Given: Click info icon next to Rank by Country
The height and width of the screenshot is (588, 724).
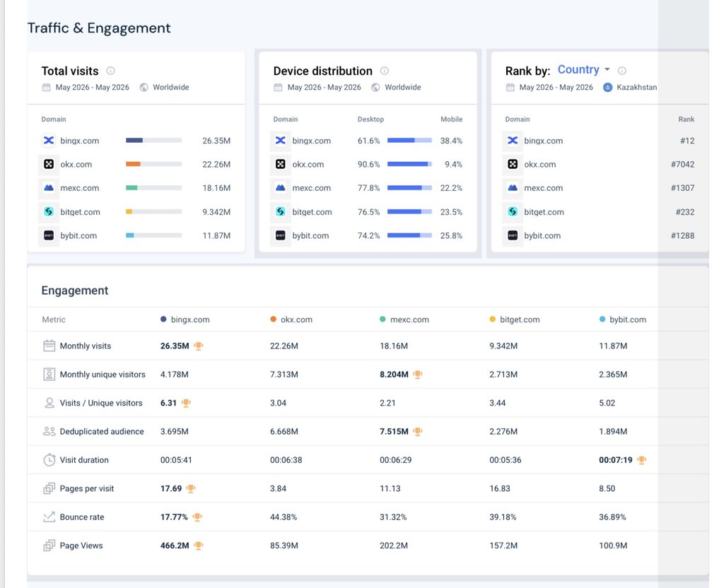Looking at the screenshot, I should tap(622, 71).
